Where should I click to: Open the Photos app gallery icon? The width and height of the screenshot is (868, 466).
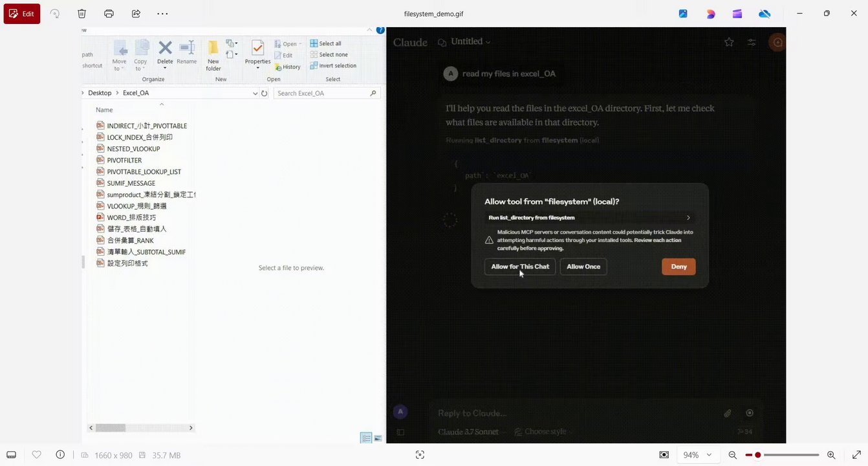(x=683, y=14)
